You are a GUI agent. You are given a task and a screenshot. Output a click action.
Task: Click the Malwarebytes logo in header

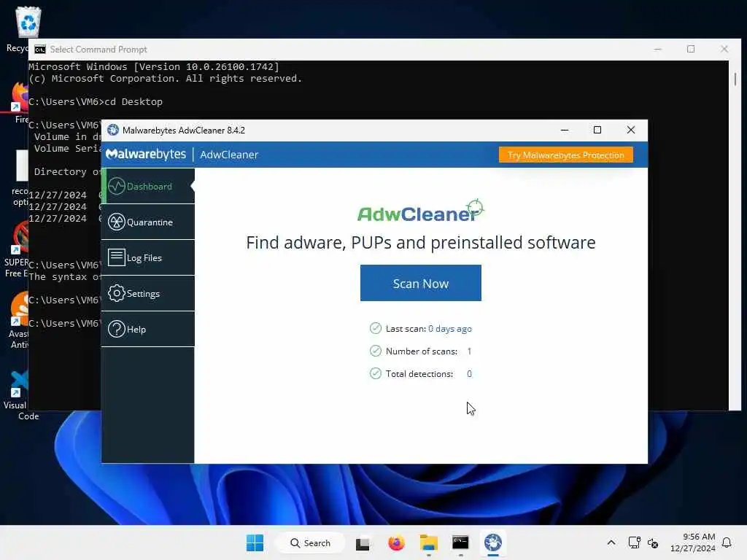[x=146, y=155]
